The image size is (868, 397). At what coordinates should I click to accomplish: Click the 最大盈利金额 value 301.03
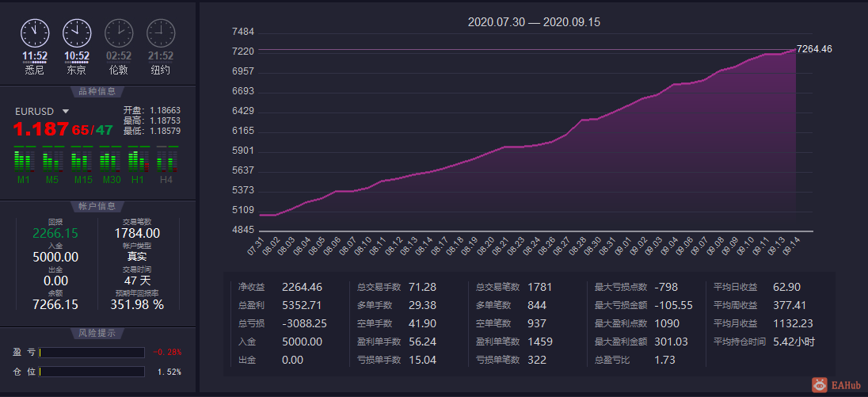point(672,342)
